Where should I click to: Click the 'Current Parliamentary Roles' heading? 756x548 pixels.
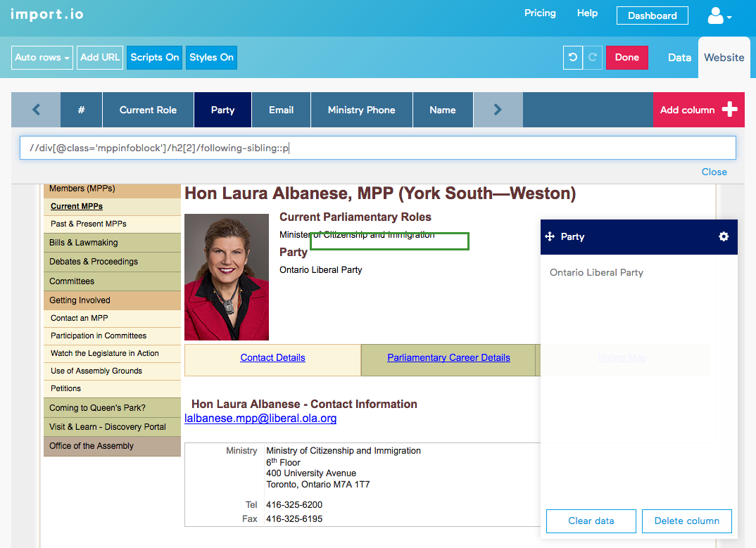[x=355, y=217]
